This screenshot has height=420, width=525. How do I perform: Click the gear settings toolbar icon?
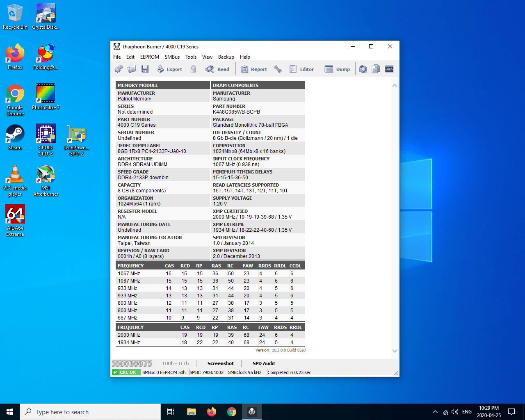tap(119, 69)
